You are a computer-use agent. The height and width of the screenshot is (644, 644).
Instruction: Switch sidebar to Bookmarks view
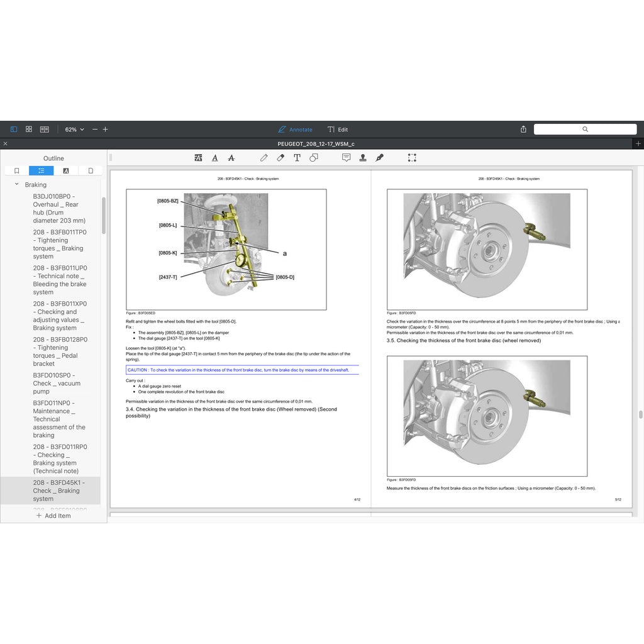coord(16,170)
